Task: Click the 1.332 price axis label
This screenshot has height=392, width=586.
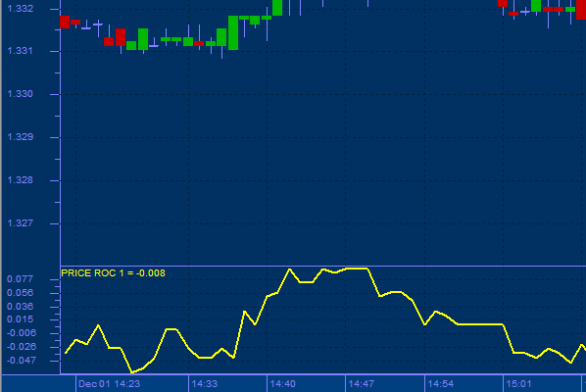Action: click(21, 8)
